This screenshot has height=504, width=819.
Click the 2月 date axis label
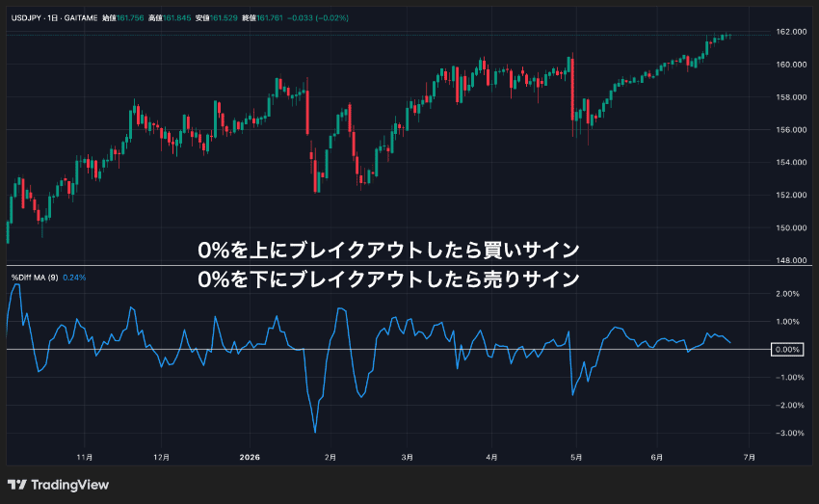click(x=330, y=457)
